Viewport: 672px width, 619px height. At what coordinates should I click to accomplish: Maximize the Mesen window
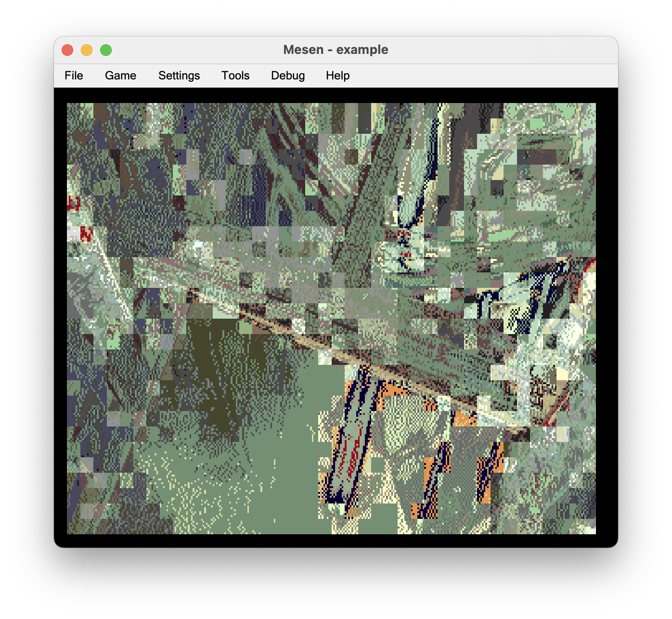pos(106,50)
